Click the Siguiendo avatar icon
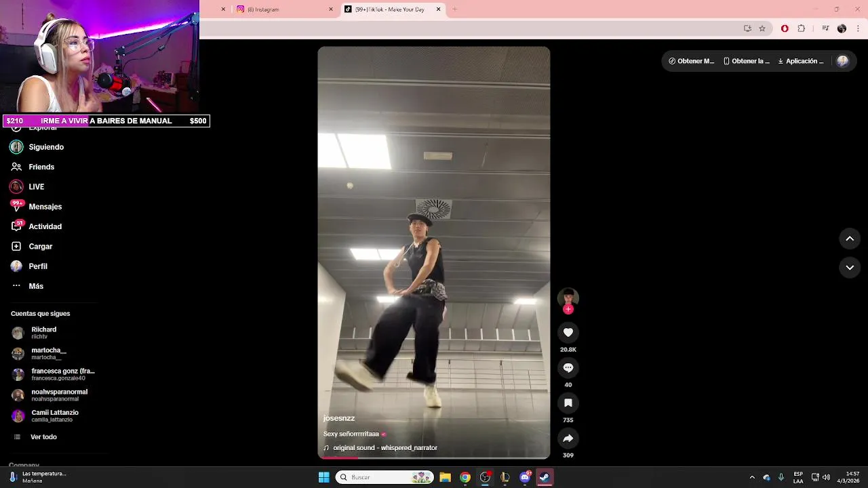The height and width of the screenshot is (488, 868). 16,147
